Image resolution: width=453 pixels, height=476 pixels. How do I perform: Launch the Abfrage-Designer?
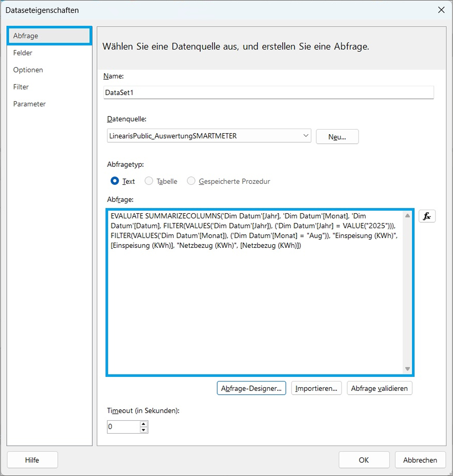pyautogui.click(x=251, y=388)
